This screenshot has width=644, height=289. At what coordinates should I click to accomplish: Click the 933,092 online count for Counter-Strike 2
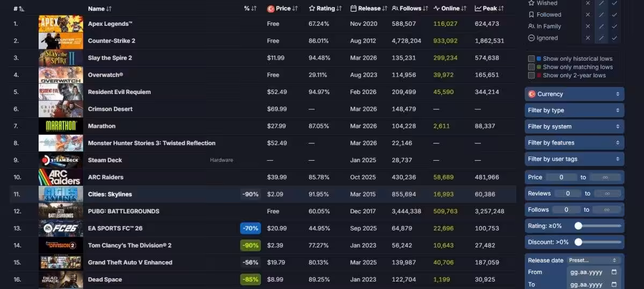[445, 41]
